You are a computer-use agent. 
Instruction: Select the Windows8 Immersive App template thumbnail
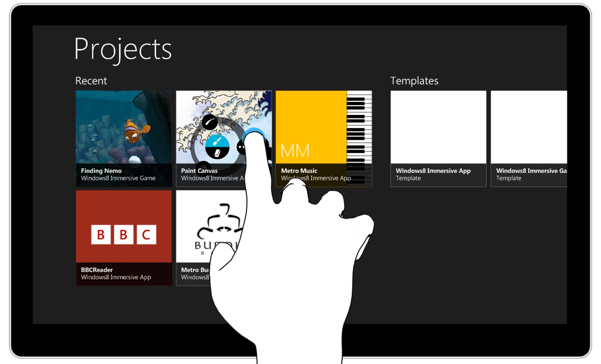pyautogui.click(x=438, y=127)
